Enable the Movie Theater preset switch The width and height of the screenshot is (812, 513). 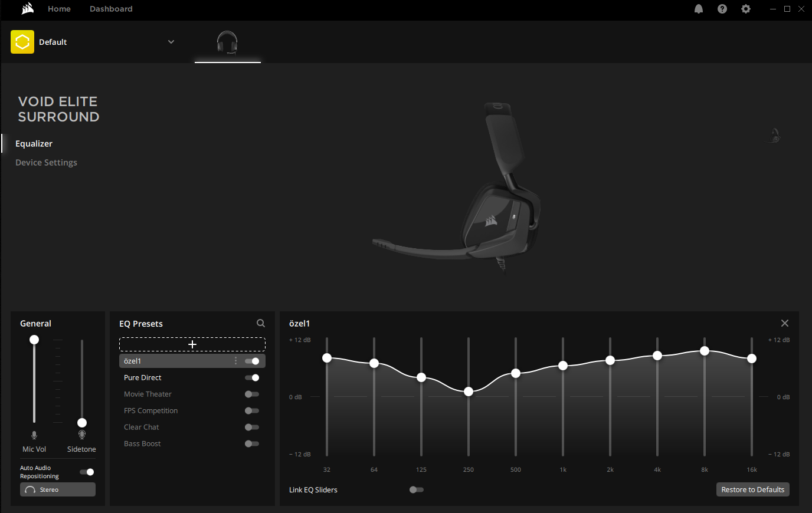tap(252, 394)
